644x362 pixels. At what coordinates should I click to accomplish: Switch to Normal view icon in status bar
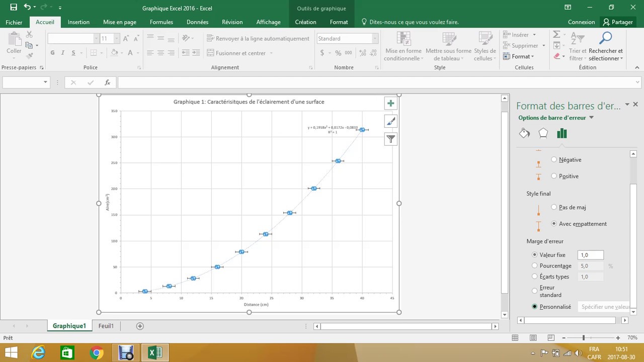click(x=515, y=338)
